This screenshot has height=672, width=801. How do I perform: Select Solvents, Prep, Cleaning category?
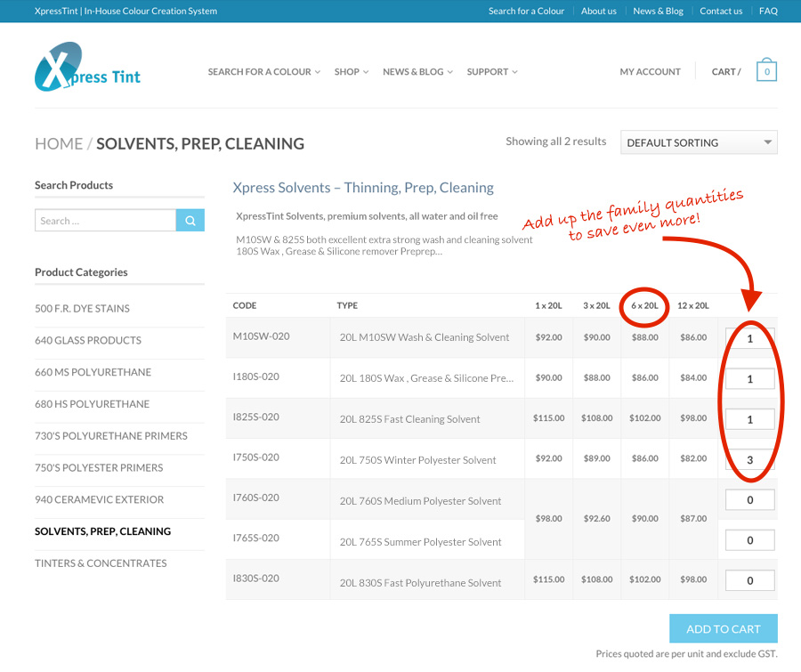(102, 531)
